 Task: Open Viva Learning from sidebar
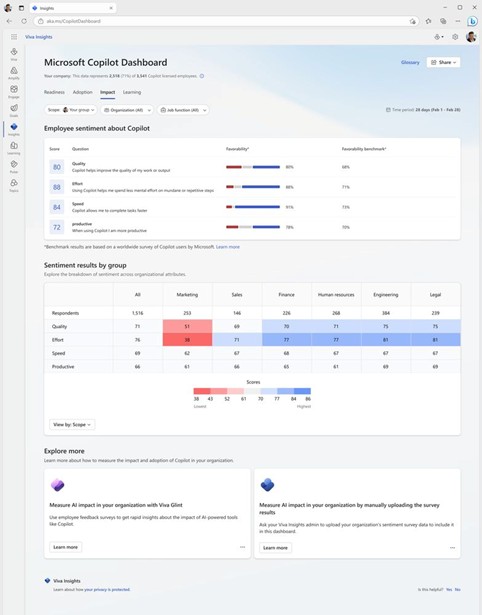pos(14,146)
